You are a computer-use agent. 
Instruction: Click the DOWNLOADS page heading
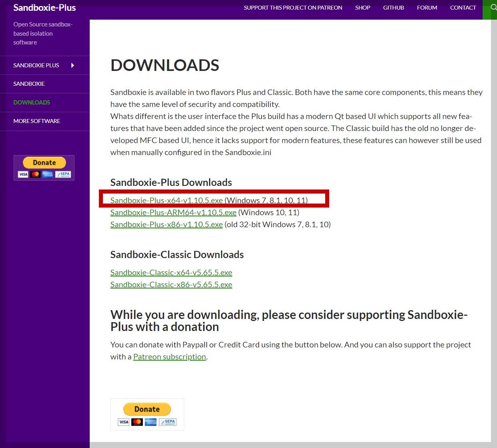pos(165,65)
